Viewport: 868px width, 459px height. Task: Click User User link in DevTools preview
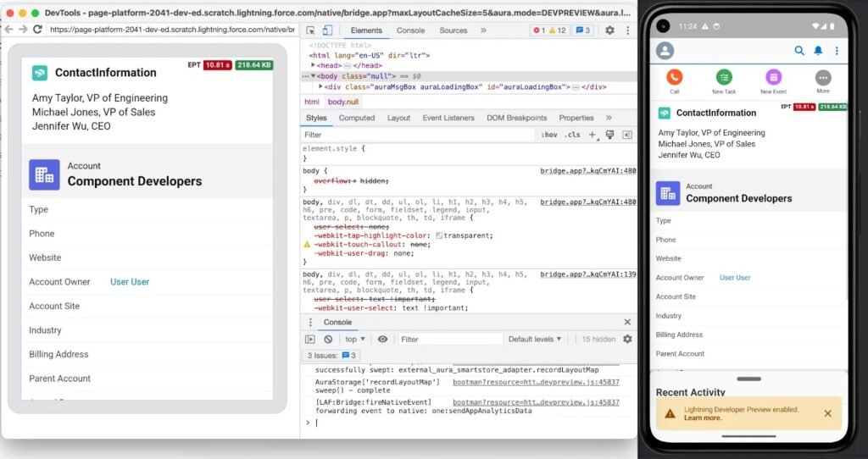[130, 281]
